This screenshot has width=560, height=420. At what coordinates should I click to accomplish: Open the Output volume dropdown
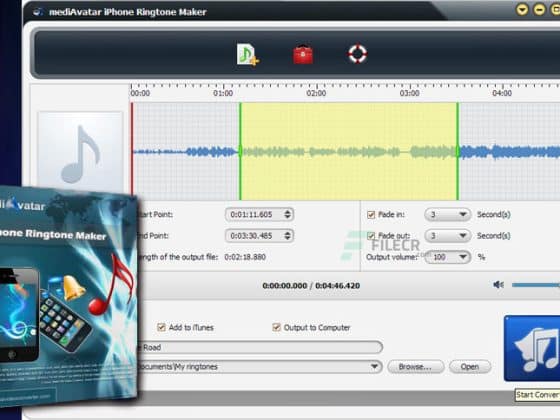tap(448, 257)
